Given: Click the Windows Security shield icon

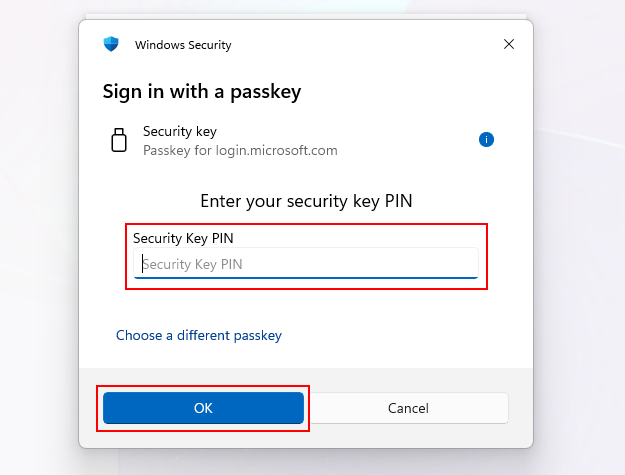Looking at the screenshot, I should (x=111, y=44).
